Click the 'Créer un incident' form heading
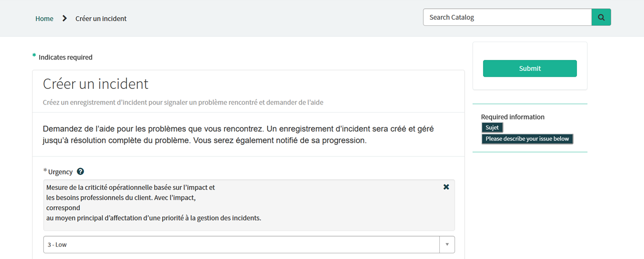Screen dimensions: 644x259 [95, 84]
